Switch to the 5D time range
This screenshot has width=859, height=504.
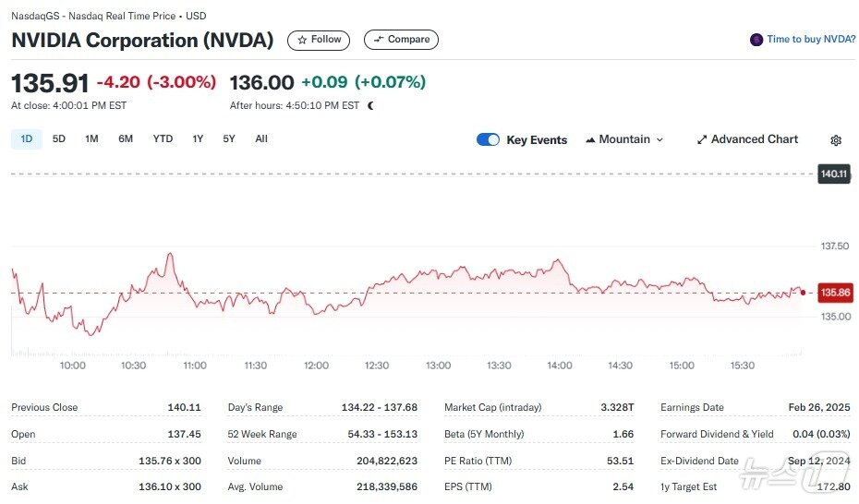click(59, 139)
